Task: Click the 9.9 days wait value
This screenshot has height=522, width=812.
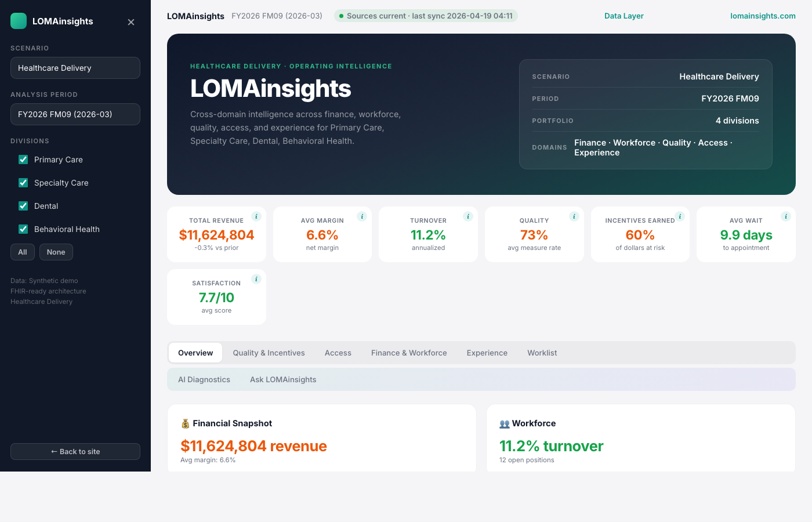Action: tap(746, 235)
